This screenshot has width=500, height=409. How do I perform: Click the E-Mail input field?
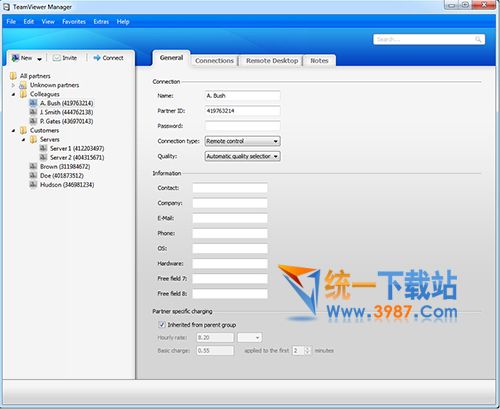[x=230, y=218]
